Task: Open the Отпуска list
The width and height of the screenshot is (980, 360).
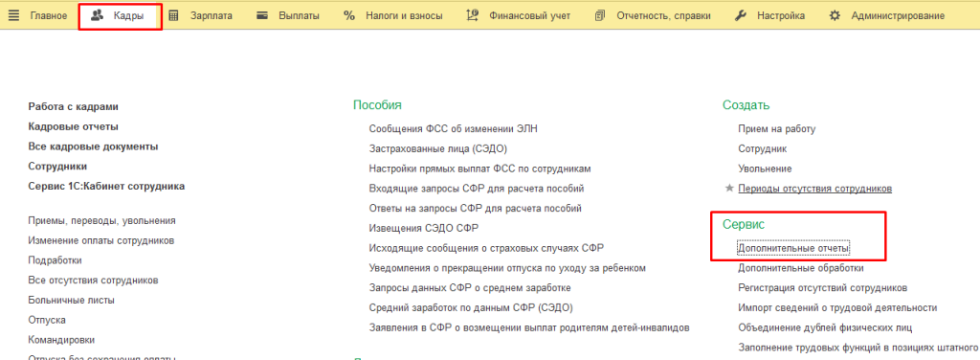Action: [x=47, y=320]
